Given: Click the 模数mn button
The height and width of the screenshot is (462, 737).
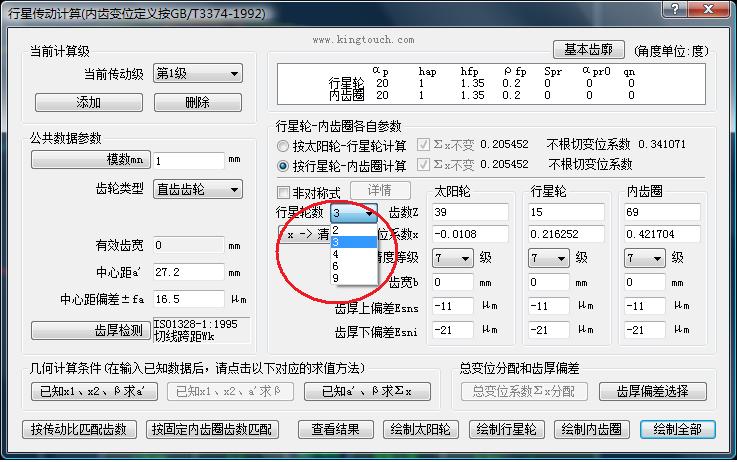Looking at the screenshot, I should (x=91, y=160).
